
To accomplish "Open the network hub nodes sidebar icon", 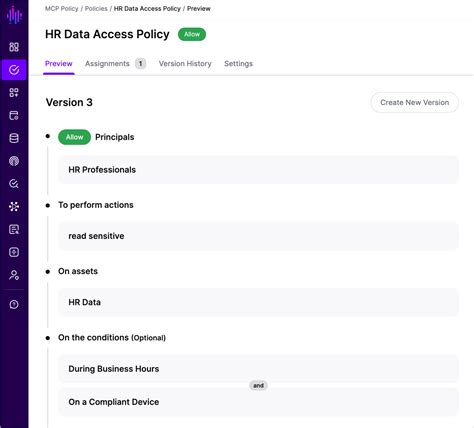I will pos(14,207).
